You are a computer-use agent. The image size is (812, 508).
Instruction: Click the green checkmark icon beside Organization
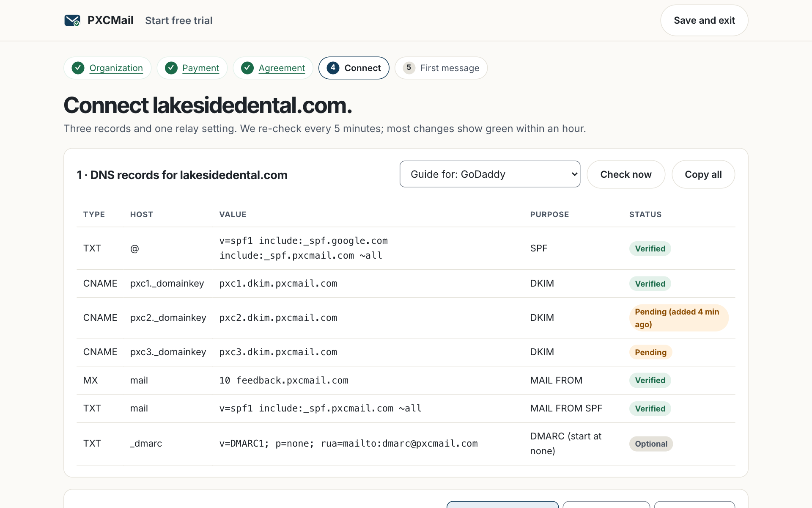78,68
